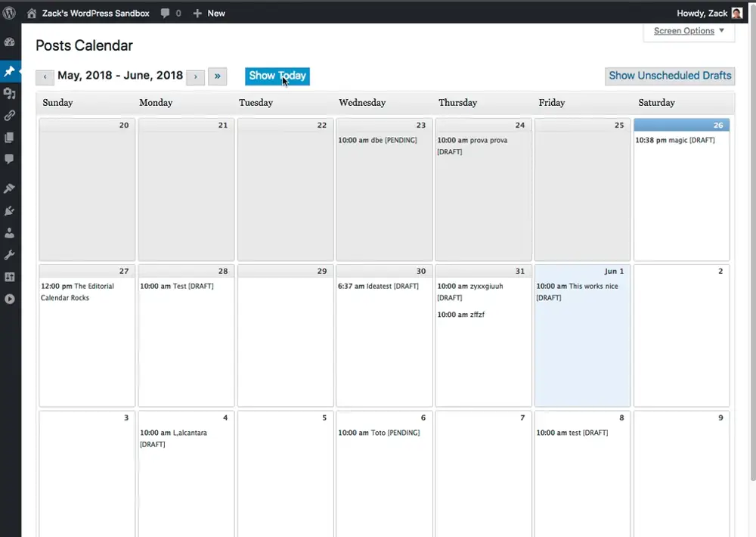Show Unscheduled Drafts
Image resolution: width=756 pixels, height=537 pixels.
pyautogui.click(x=669, y=76)
